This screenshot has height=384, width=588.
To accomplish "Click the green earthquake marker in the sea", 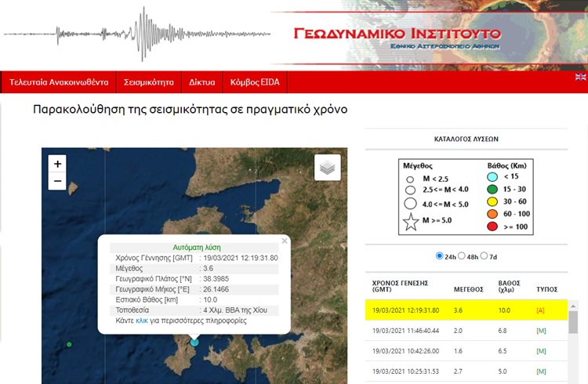I will pos(70,344).
